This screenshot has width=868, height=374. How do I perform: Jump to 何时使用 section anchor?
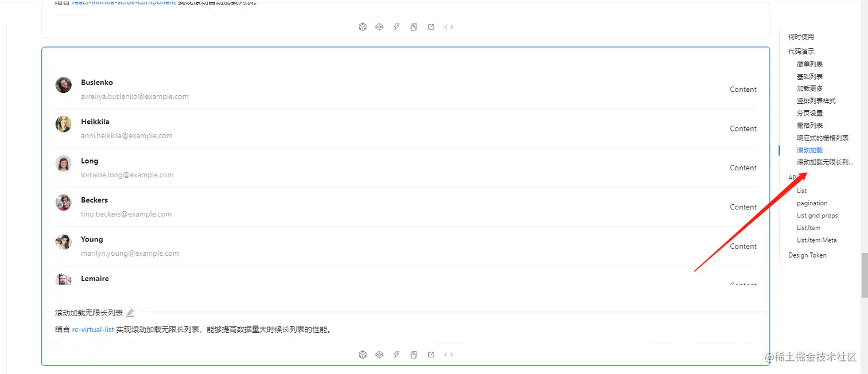point(801,37)
